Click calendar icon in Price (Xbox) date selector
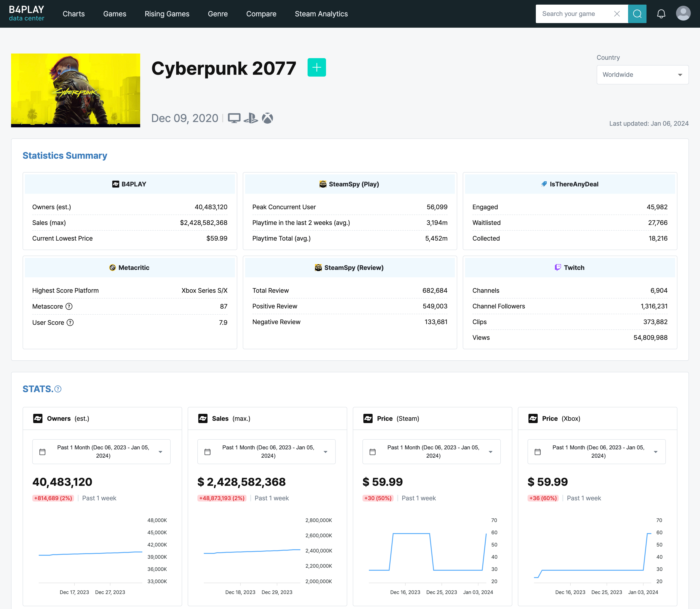Image resolution: width=700 pixels, height=609 pixels. 538,452
